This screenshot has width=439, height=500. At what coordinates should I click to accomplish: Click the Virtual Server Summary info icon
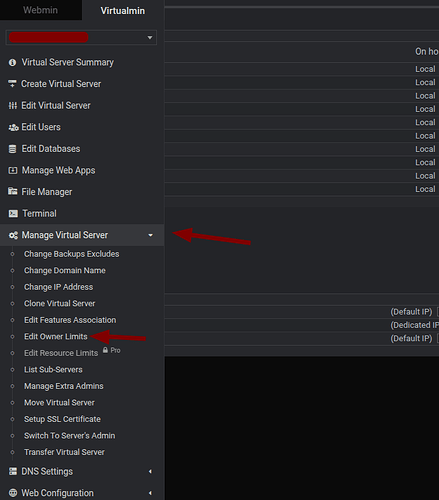[12, 62]
